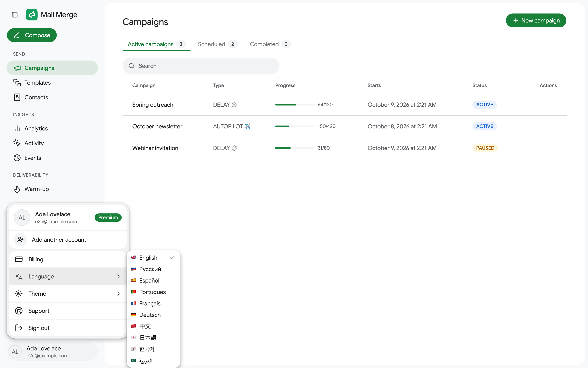Open Templates from the sidebar
The width and height of the screenshot is (588, 368).
tap(52, 83)
